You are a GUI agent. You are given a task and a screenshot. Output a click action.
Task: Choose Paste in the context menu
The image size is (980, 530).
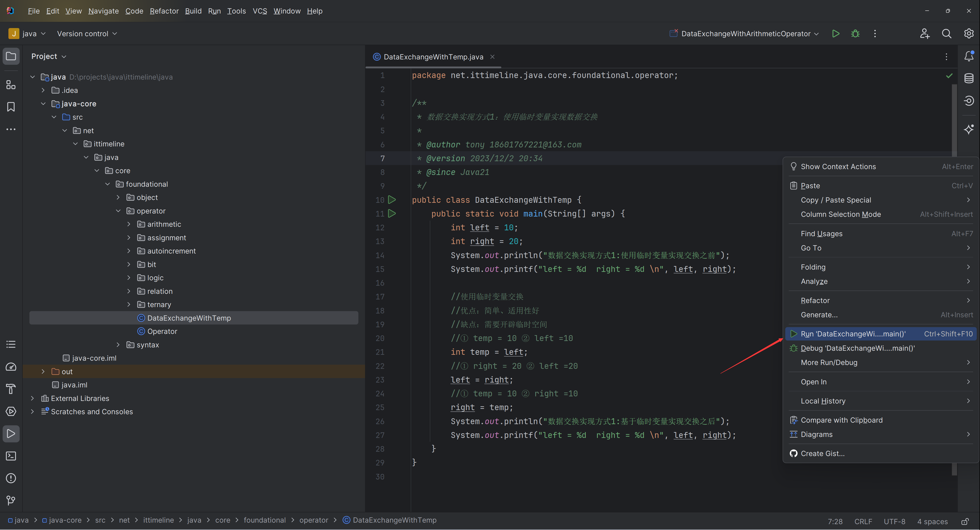(880, 186)
